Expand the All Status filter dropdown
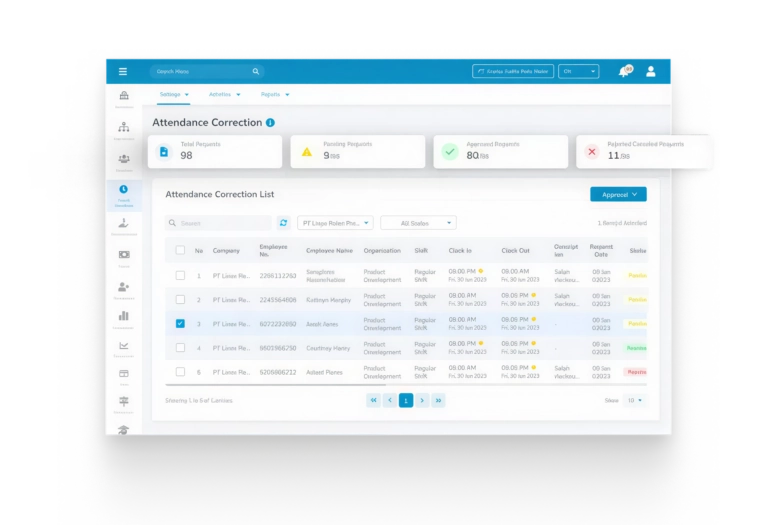768x525 pixels. click(418, 223)
